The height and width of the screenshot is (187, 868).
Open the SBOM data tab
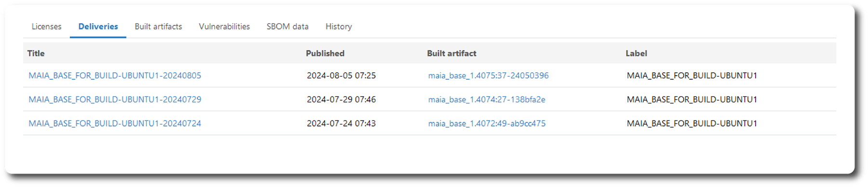(287, 27)
